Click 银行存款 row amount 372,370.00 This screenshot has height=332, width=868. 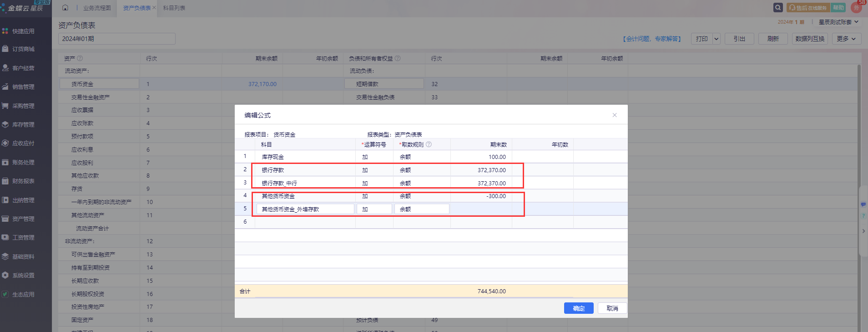(492, 170)
